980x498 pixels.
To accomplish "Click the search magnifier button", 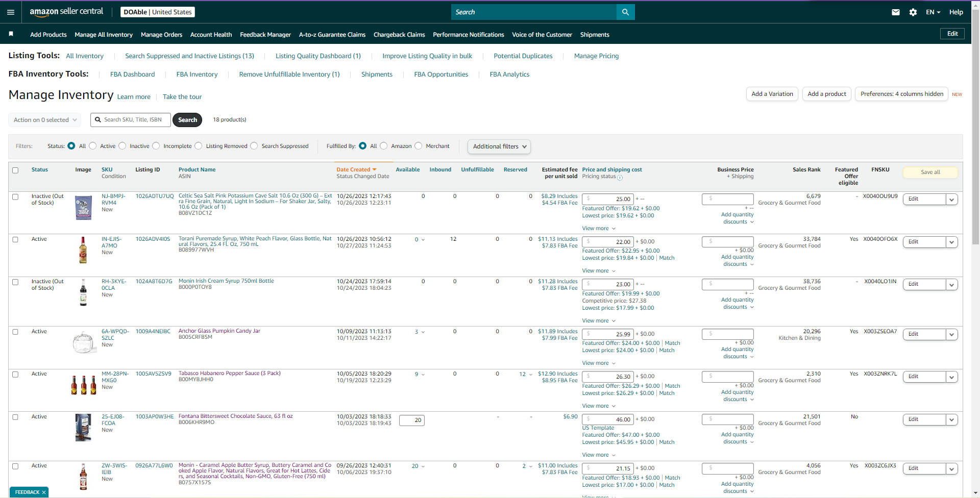I will (625, 12).
